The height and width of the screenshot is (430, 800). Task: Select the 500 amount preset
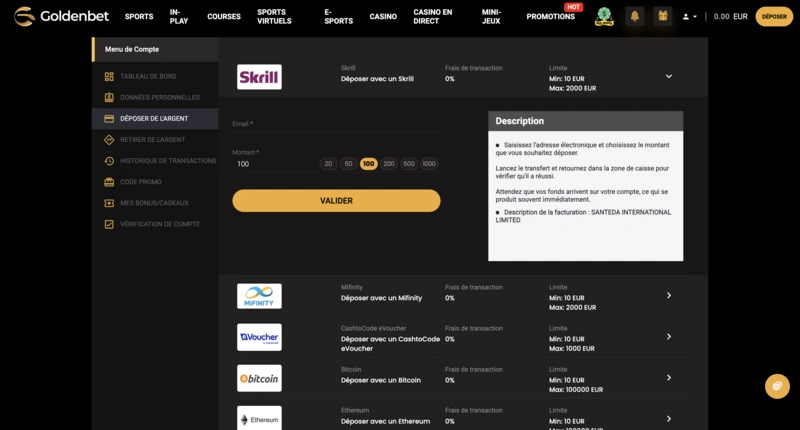[409, 163]
